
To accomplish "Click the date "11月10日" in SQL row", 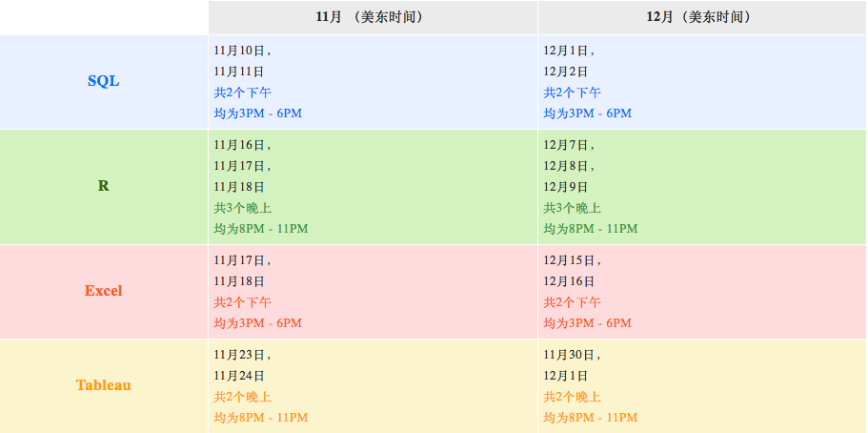I will pyautogui.click(x=239, y=51).
